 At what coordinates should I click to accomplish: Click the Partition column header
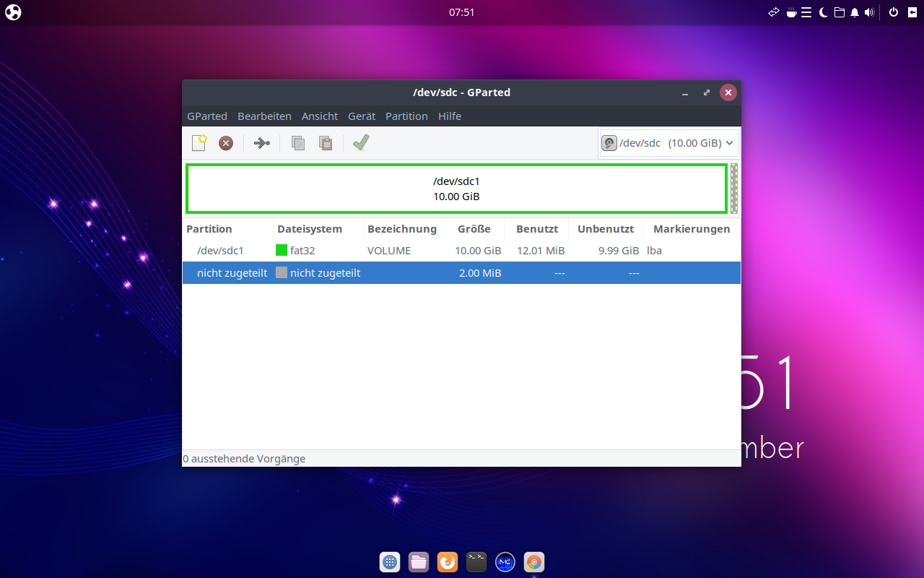(x=227, y=229)
